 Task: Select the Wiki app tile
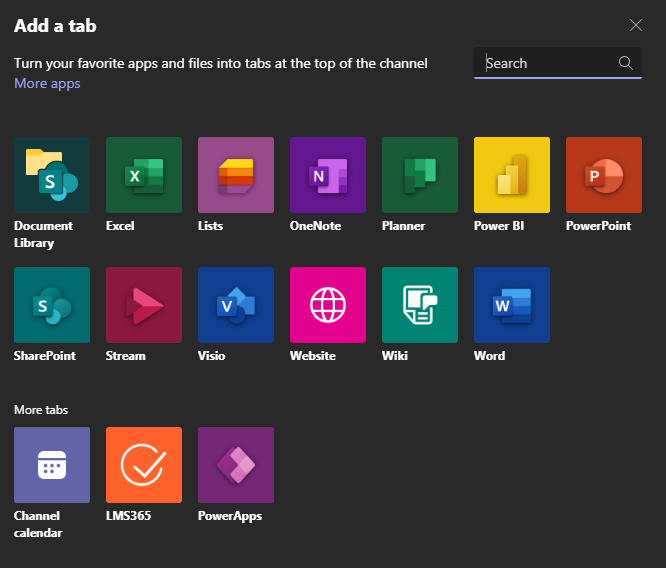[x=420, y=305]
